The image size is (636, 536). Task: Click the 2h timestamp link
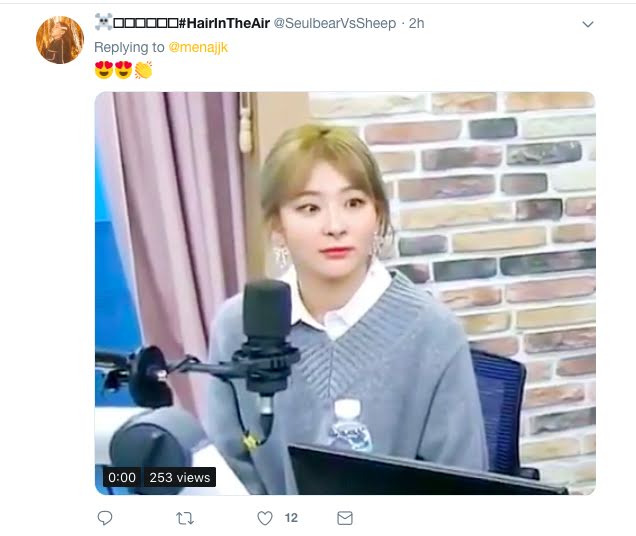(x=417, y=23)
